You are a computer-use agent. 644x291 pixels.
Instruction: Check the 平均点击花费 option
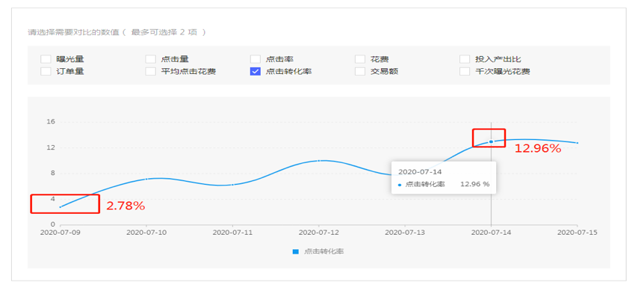151,72
